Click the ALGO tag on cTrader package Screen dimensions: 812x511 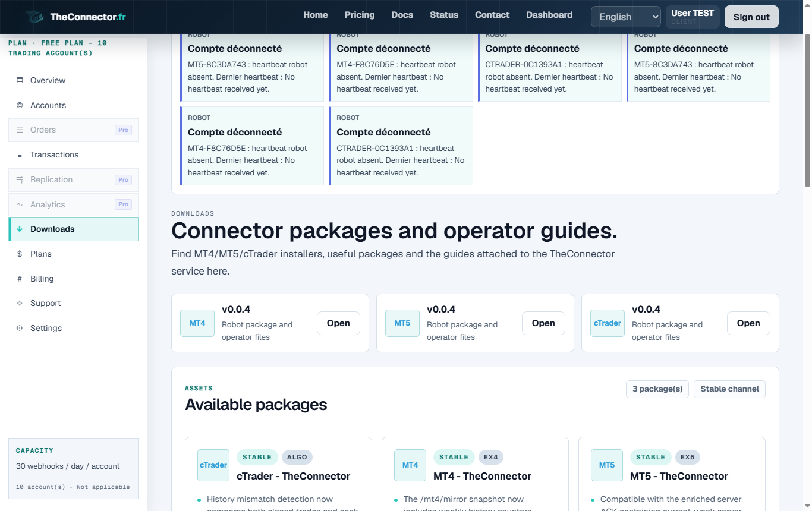(297, 457)
